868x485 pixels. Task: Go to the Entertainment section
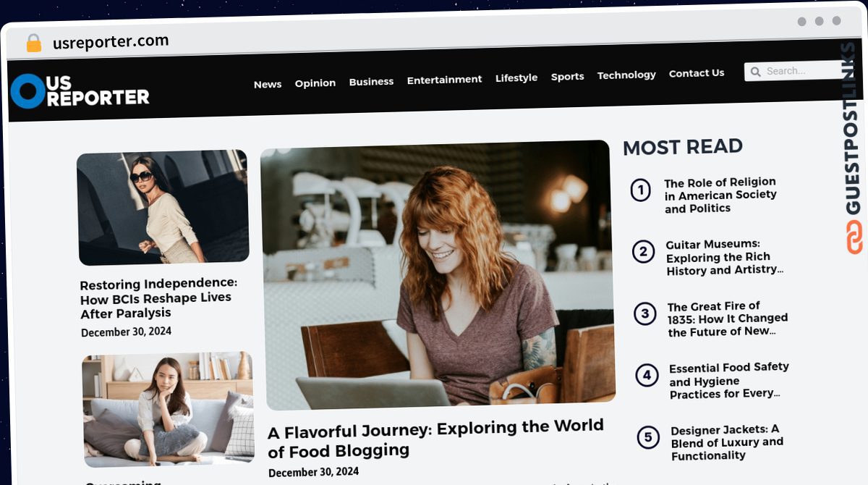(444, 80)
